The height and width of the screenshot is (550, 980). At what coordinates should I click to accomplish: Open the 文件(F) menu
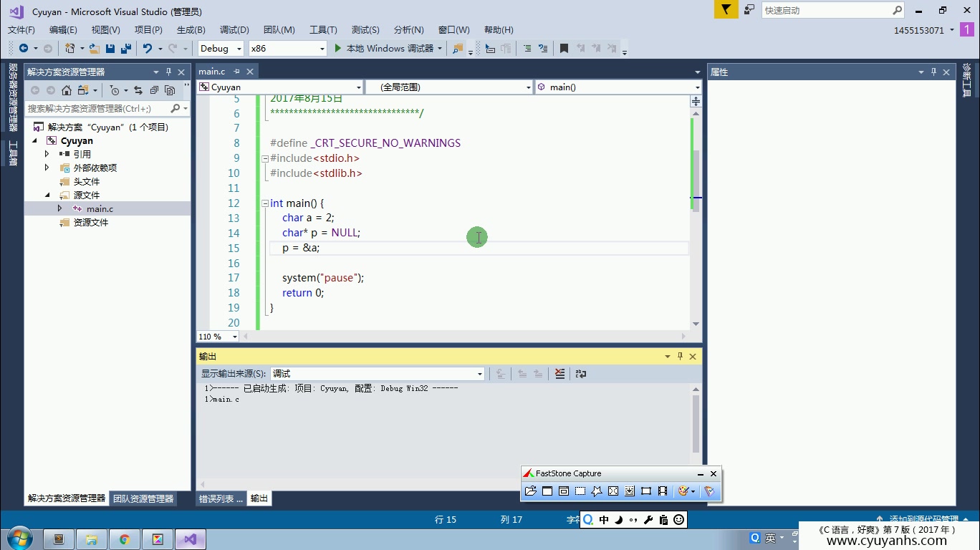(21, 29)
